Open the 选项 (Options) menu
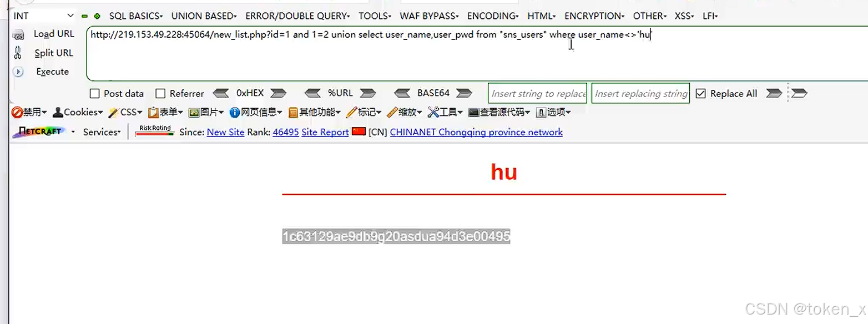The width and height of the screenshot is (868, 324). point(553,113)
